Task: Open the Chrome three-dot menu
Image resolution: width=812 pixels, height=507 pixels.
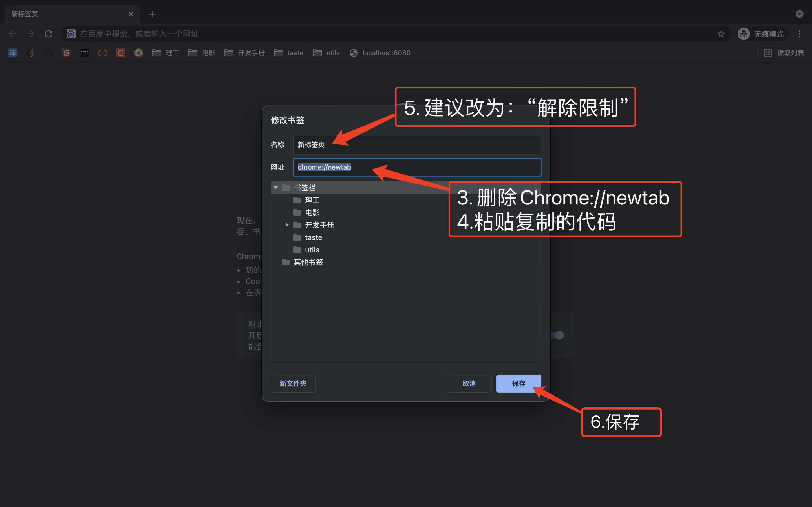Action: pyautogui.click(x=800, y=34)
